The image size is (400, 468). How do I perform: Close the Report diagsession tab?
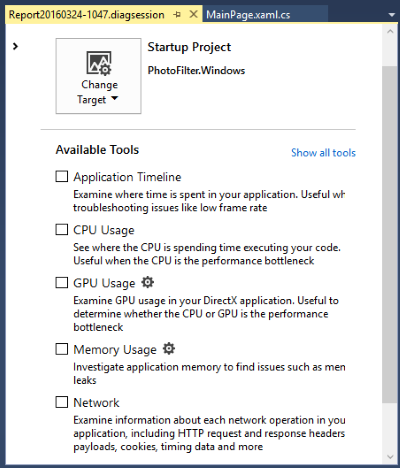click(x=193, y=14)
